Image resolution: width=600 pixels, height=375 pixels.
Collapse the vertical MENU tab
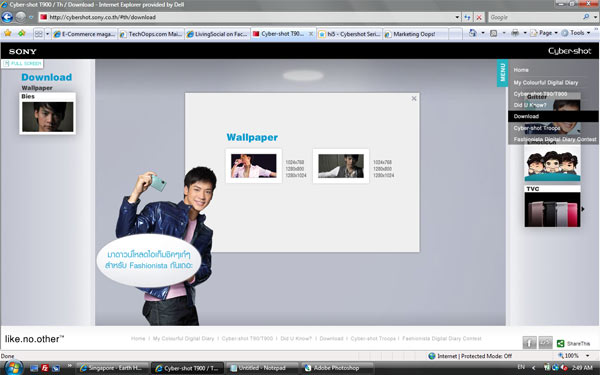point(502,73)
